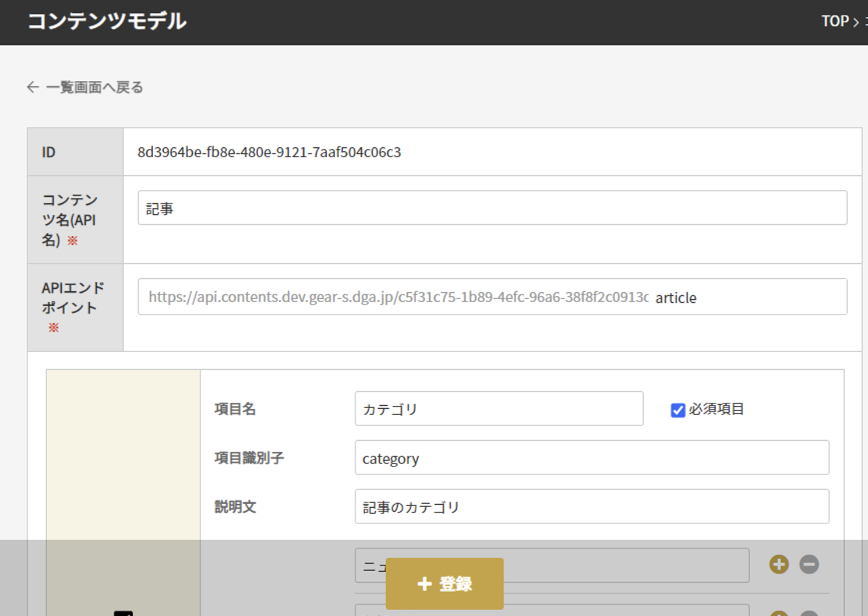The image size is (868, 616).
Task: Open TOP breadcrumb link
Action: pos(835,22)
